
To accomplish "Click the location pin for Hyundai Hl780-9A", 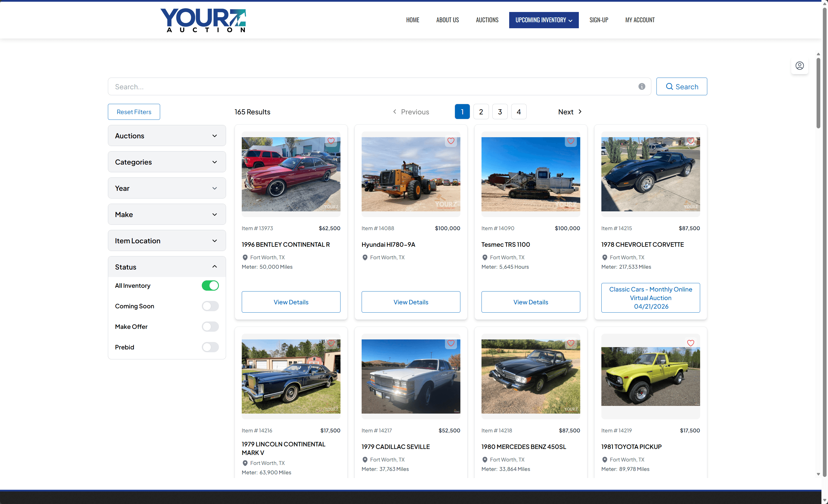I will click(x=365, y=258).
